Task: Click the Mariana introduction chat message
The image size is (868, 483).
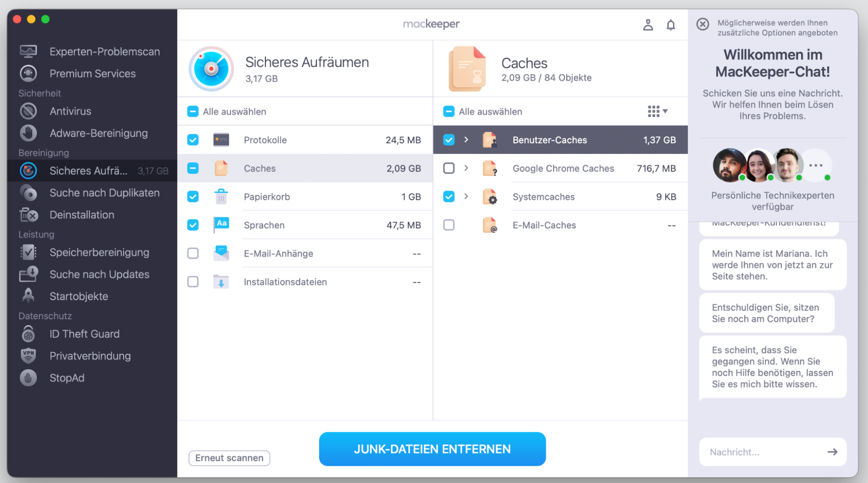Action: (x=772, y=265)
